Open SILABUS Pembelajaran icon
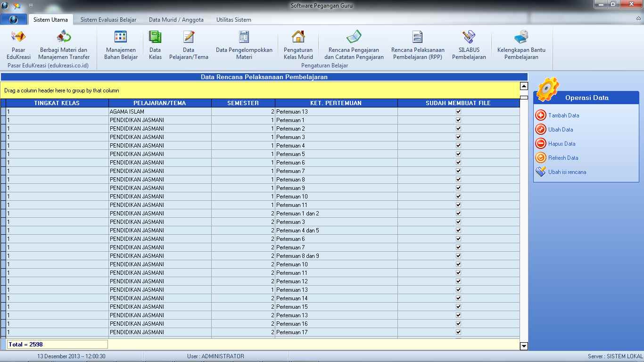Viewport: 644px width, 362px height. pos(469,36)
